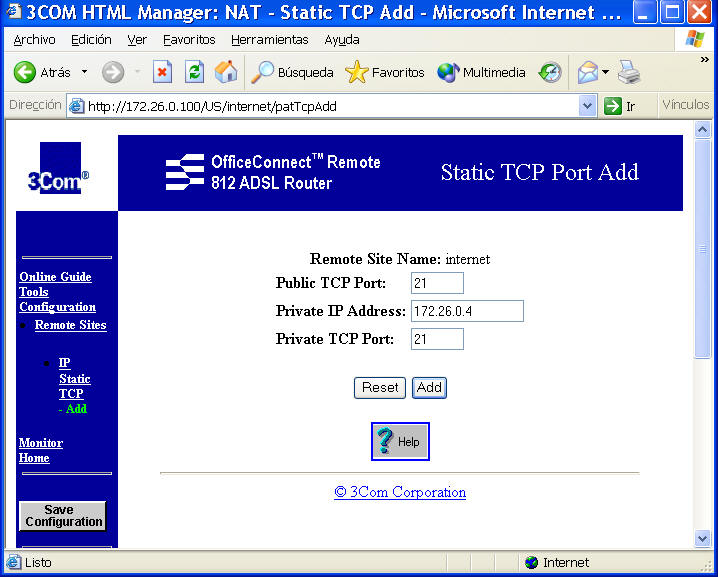Open the Ver menu
Screen dimensions: 718x577
point(137,40)
